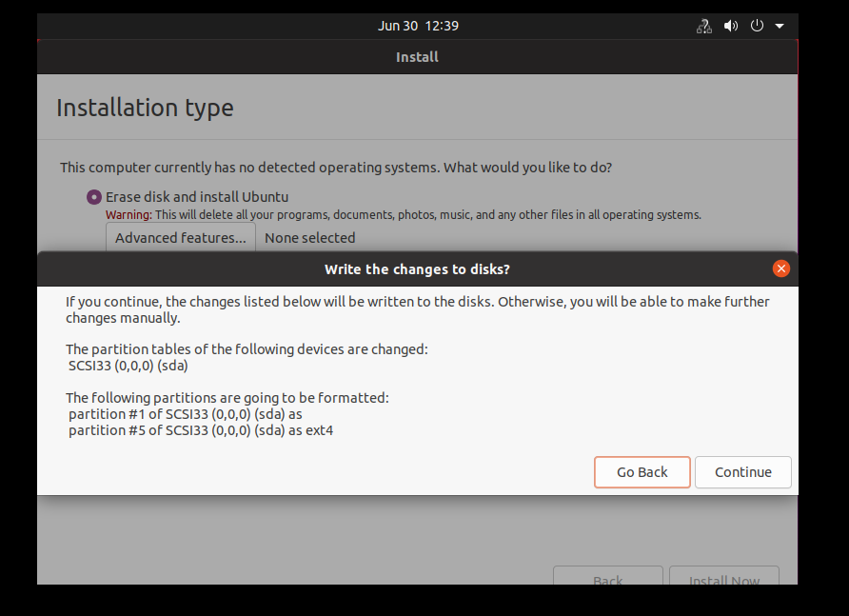
Task: Click the Install Now button
Action: click(x=724, y=576)
